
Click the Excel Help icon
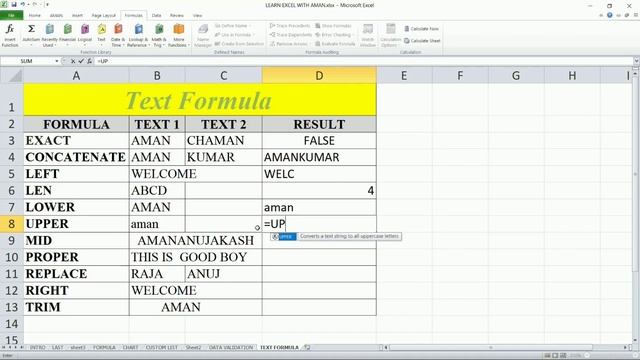point(609,15)
